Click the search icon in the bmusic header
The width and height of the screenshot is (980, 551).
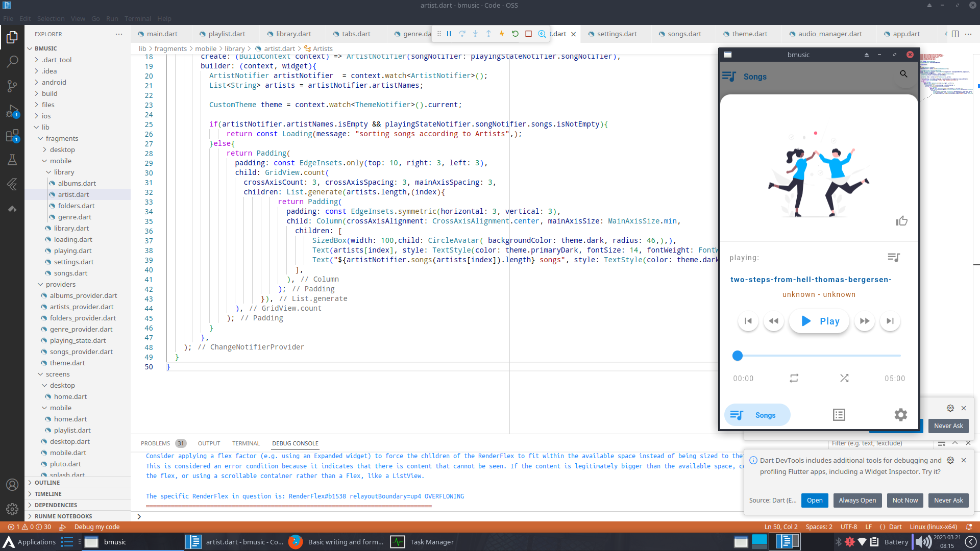tap(903, 74)
